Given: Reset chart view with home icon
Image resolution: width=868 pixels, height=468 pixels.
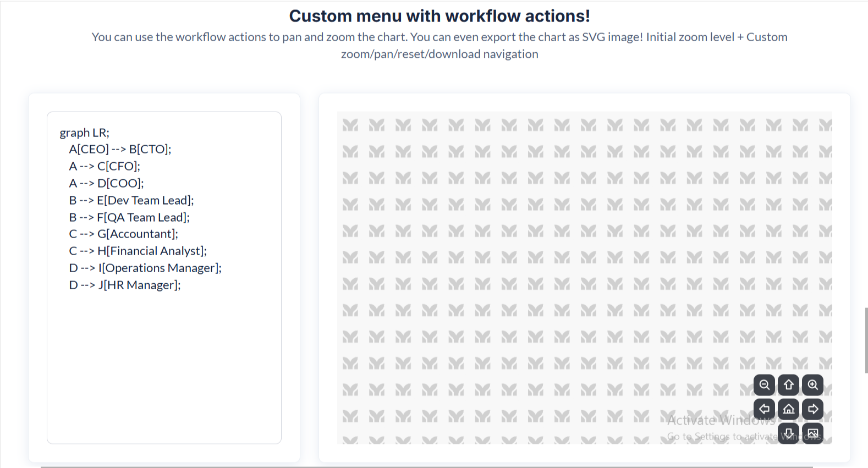Looking at the screenshot, I should (x=788, y=409).
